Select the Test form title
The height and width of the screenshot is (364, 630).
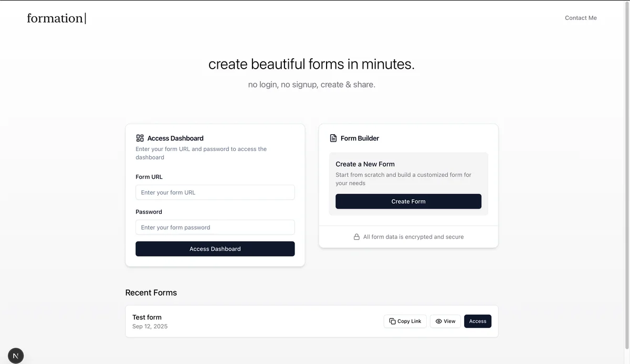click(x=147, y=317)
